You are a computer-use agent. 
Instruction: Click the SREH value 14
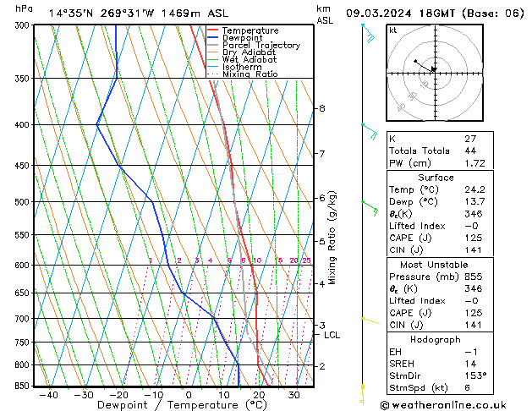tap(470, 364)
